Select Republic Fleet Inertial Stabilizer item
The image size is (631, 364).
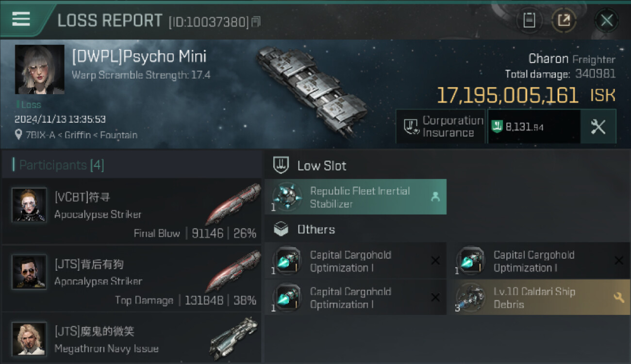[x=355, y=197]
